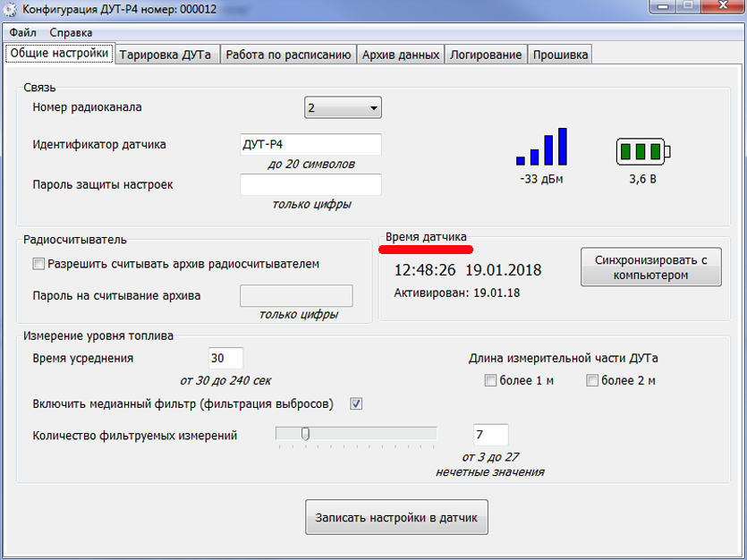The width and height of the screenshot is (747, 560).
Task: Go to the Логирование tab
Action: point(486,55)
